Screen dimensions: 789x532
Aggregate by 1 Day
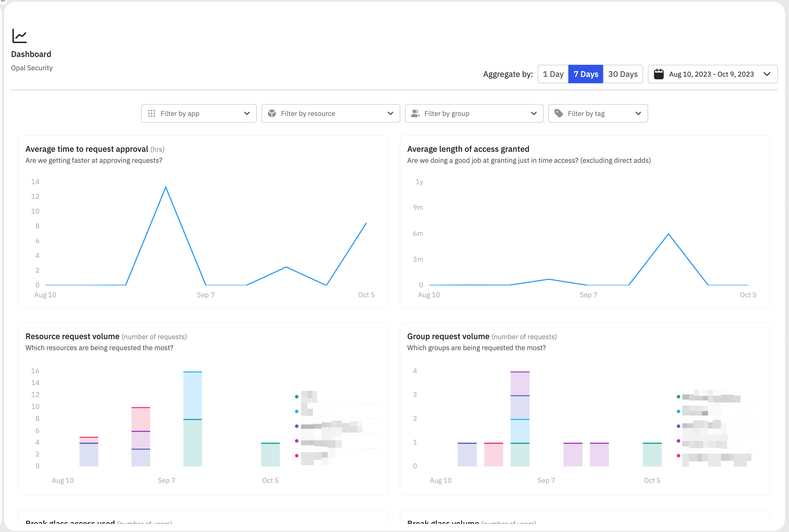pyautogui.click(x=553, y=74)
